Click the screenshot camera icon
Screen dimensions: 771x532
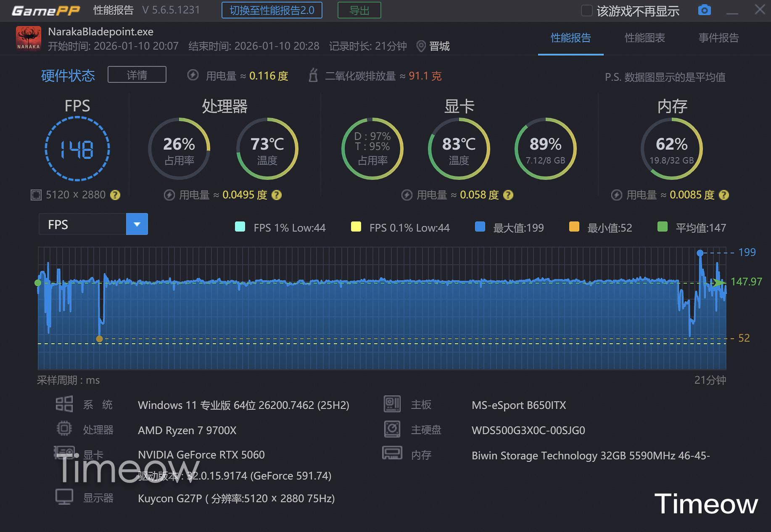coord(704,10)
